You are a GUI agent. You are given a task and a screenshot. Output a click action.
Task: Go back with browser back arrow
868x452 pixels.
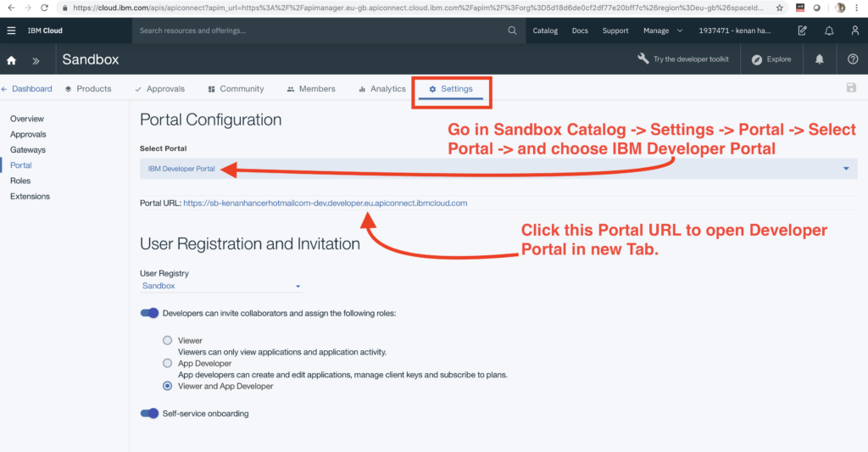10,8
